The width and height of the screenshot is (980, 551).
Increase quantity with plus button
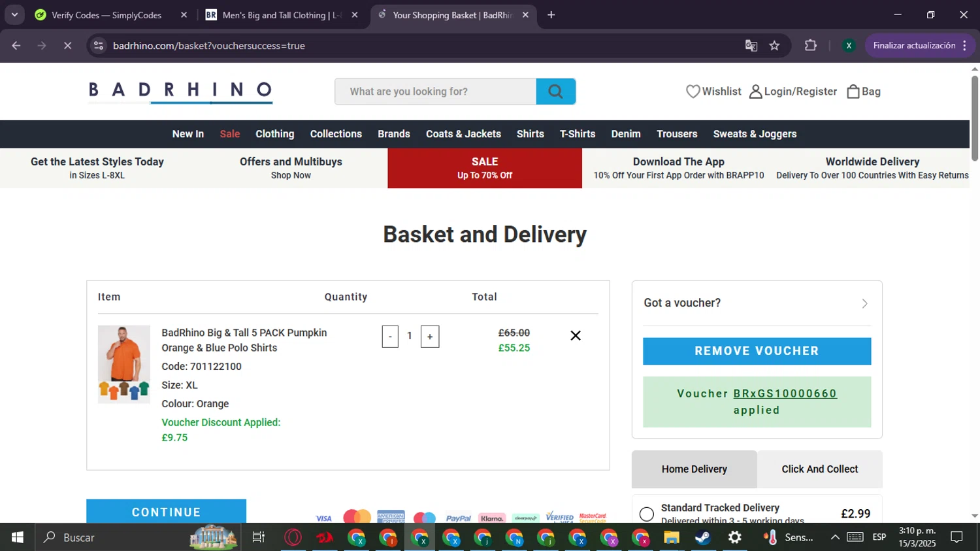pos(430,337)
